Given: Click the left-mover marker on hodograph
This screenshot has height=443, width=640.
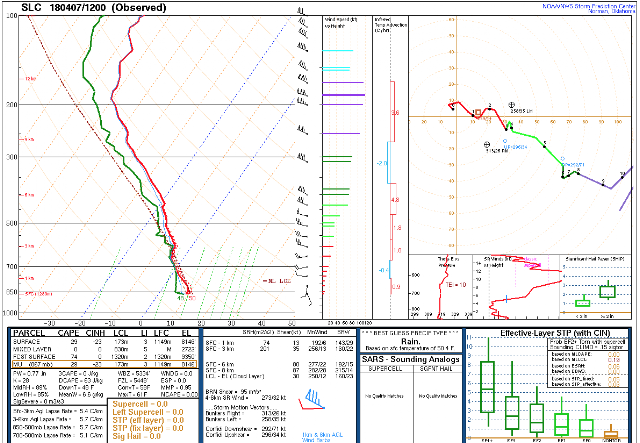Looking at the screenshot, I should 511,105.
